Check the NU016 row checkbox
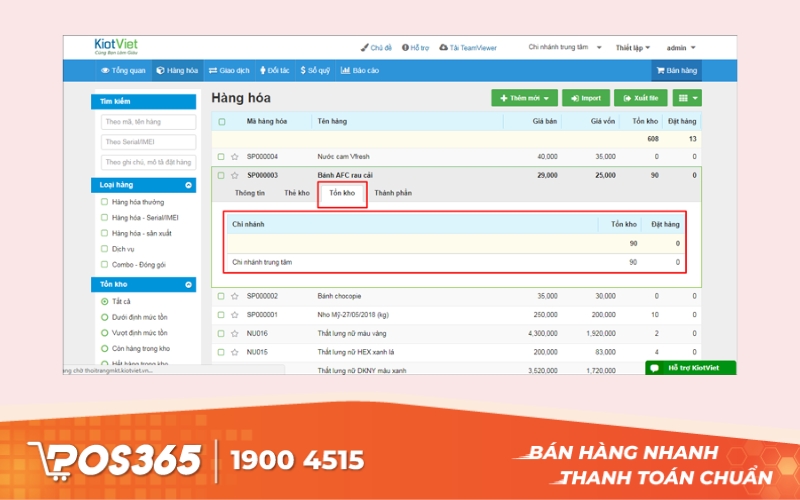The width and height of the screenshot is (800, 500). coord(221,334)
